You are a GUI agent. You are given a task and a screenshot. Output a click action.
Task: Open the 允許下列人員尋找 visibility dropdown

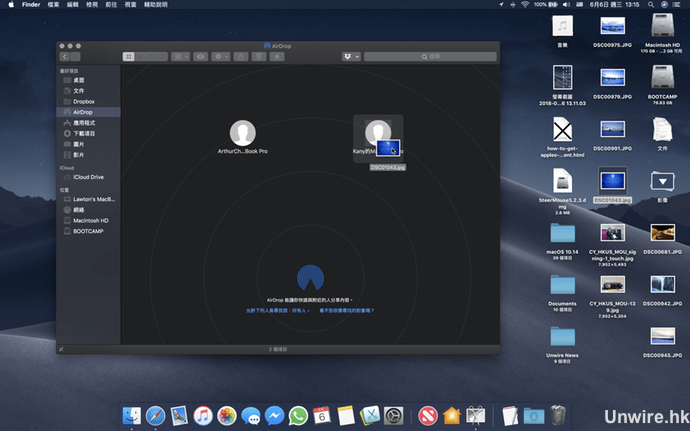(278, 310)
